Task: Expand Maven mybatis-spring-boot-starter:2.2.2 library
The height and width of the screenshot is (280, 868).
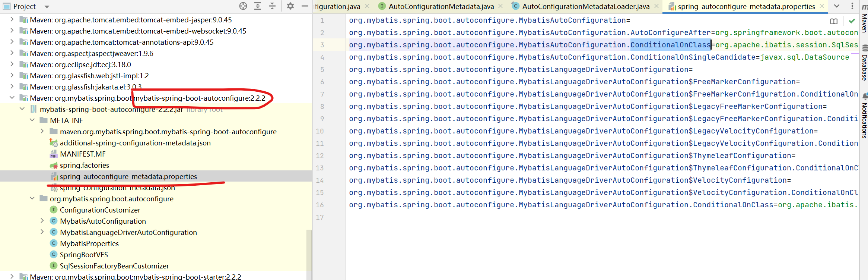Action: [x=12, y=276]
